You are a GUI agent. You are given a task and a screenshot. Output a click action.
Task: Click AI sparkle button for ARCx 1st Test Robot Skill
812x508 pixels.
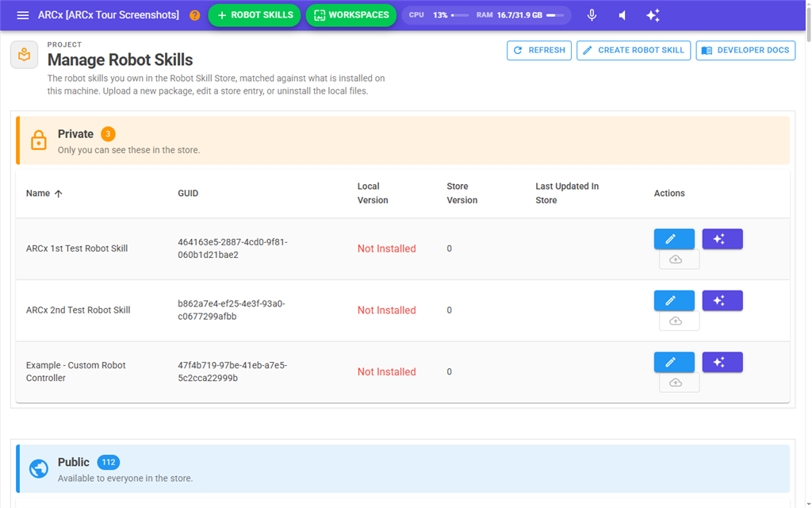[722, 239]
